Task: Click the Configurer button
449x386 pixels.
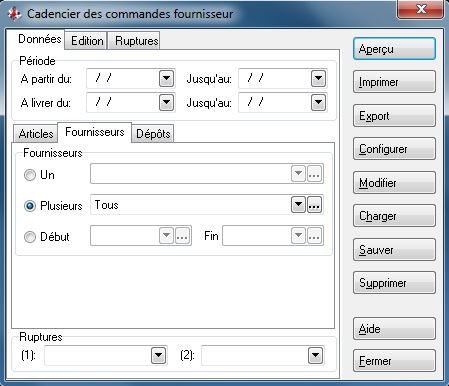Action: (394, 149)
